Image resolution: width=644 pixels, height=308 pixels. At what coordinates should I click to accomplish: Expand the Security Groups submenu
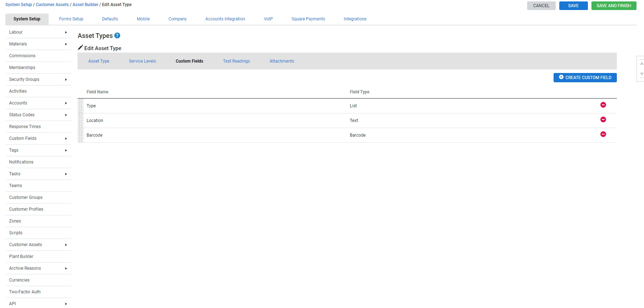click(x=66, y=79)
